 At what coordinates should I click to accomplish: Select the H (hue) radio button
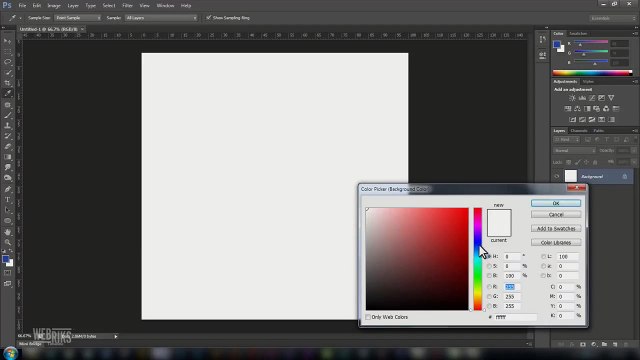tap(489, 256)
